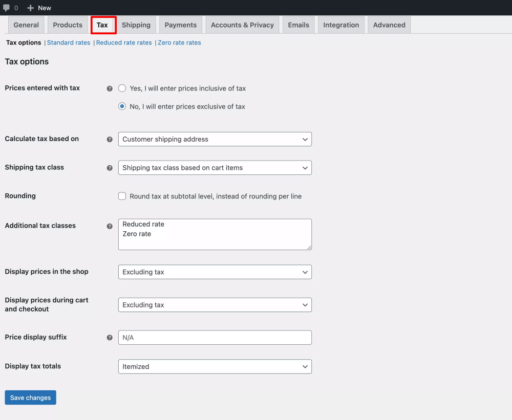512x420 pixels.
Task: Open Display prices during cart and checkout dropdown
Action: pos(215,305)
